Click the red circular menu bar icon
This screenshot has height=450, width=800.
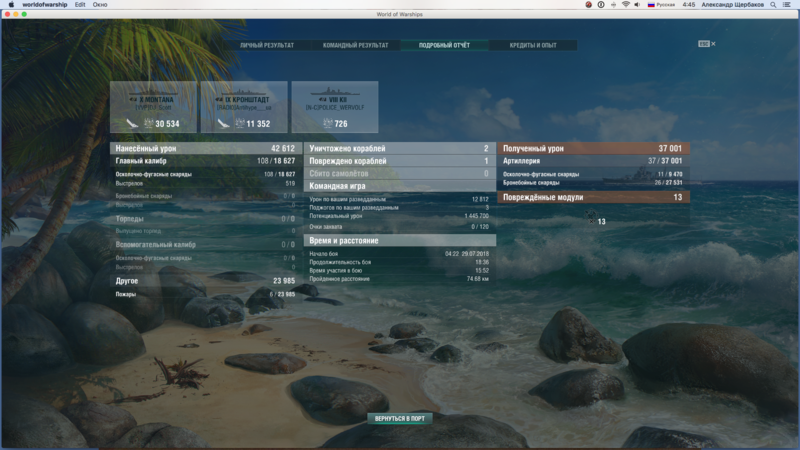[589, 4]
